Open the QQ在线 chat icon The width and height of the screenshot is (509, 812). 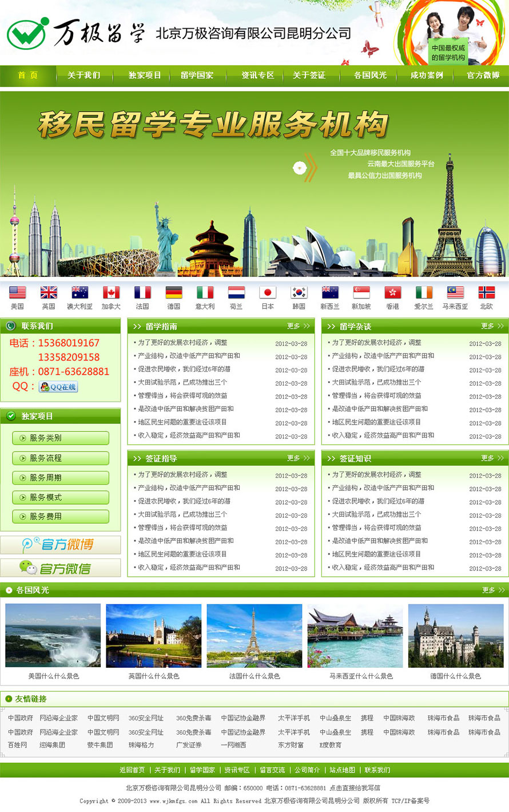point(58,387)
